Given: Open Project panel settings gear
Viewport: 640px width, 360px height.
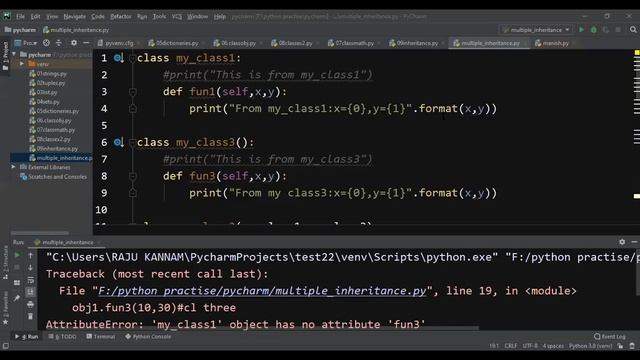Looking at the screenshot, I should (x=74, y=43).
